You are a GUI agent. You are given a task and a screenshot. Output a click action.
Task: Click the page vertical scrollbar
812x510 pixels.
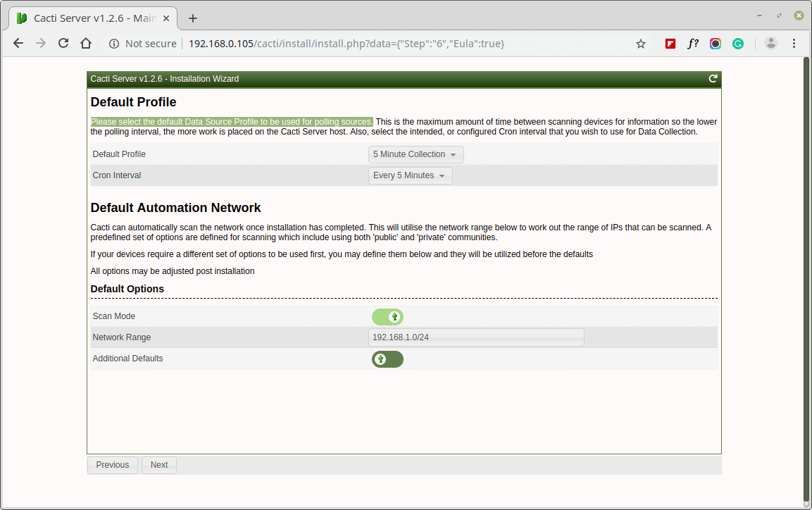(806, 280)
